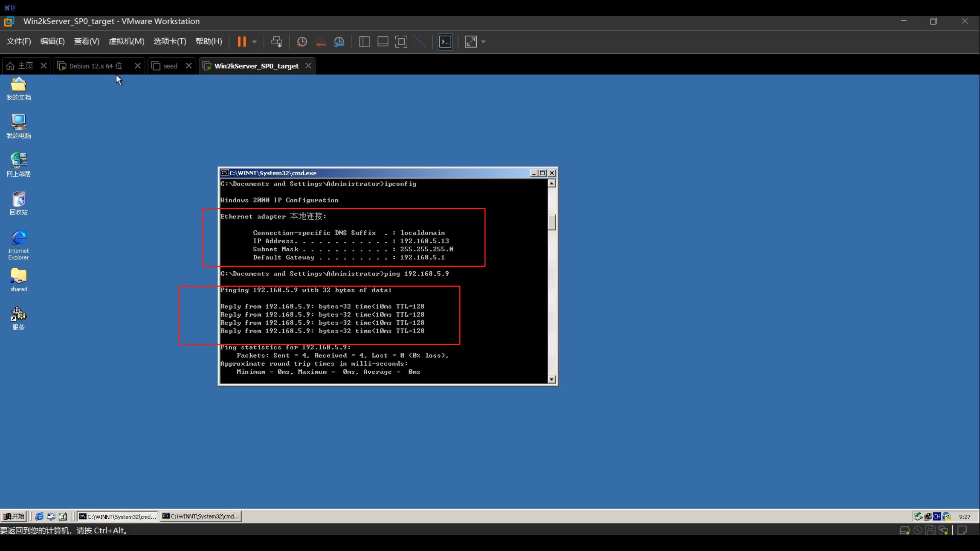
Task: Toggle the library sidebar panel
Action: click(364, 42)
